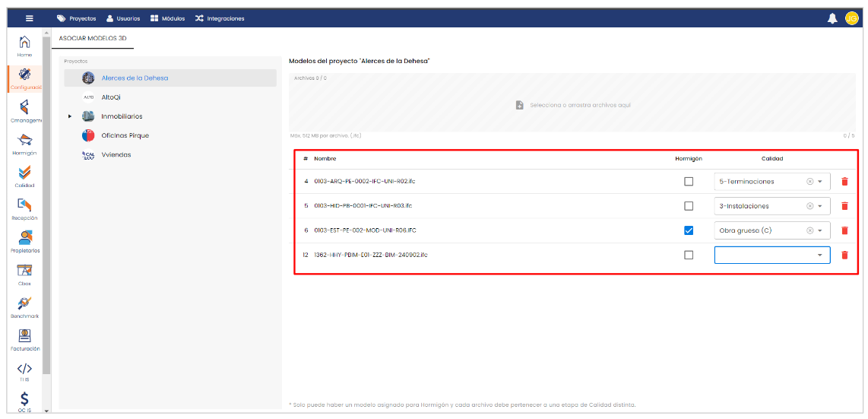Screen dimensions: 868x419
Task: Open the 5-Terminaciones quality dropdown
Action: click(x=819, y=182)
